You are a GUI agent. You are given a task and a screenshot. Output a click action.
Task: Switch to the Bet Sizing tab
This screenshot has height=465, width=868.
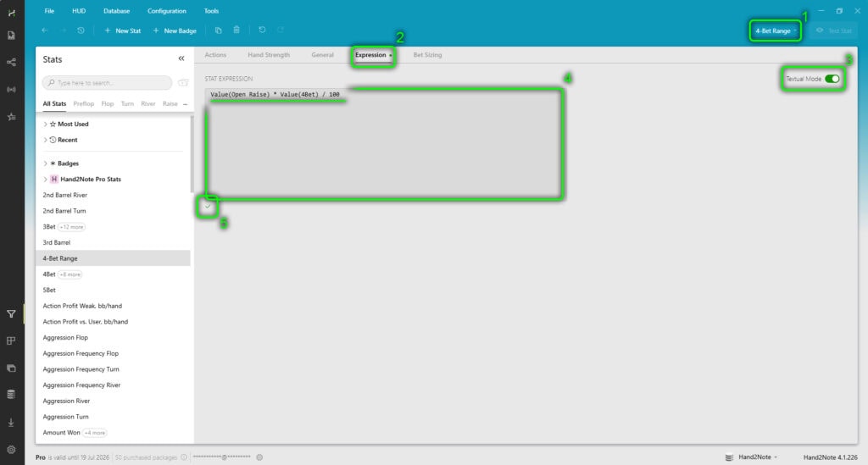[x=427, y=55]
